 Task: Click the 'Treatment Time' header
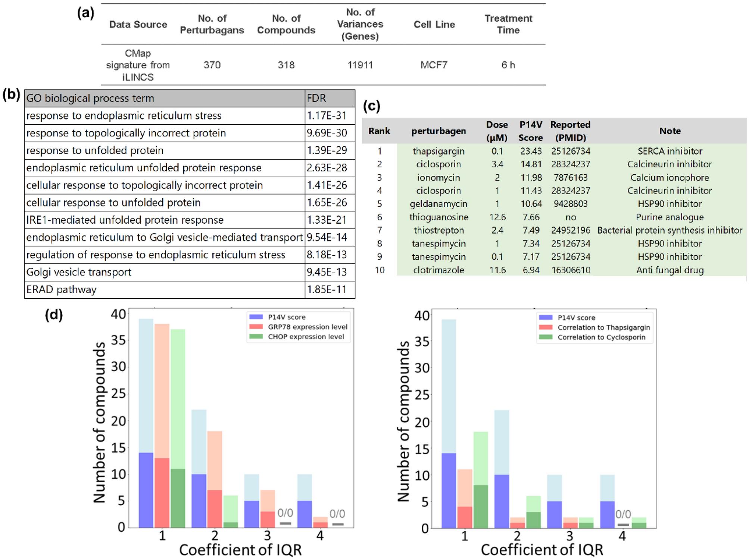pos(508,24)
